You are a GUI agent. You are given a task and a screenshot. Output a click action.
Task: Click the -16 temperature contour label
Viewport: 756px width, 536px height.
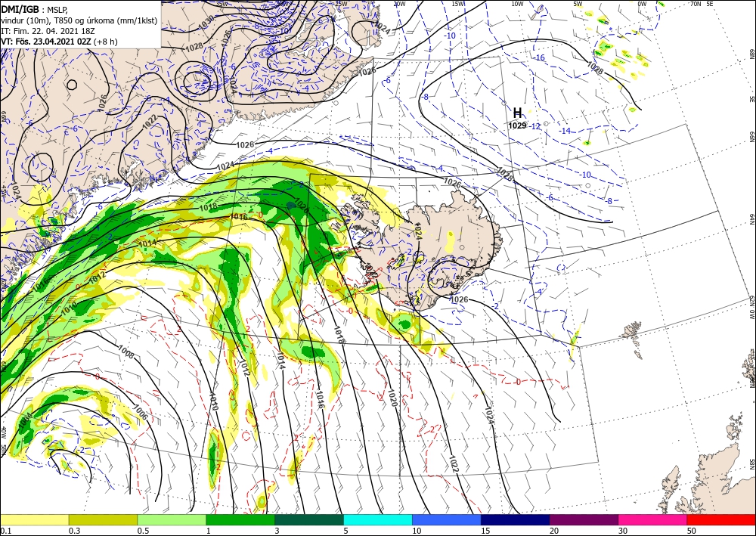(x=538, y=58)
